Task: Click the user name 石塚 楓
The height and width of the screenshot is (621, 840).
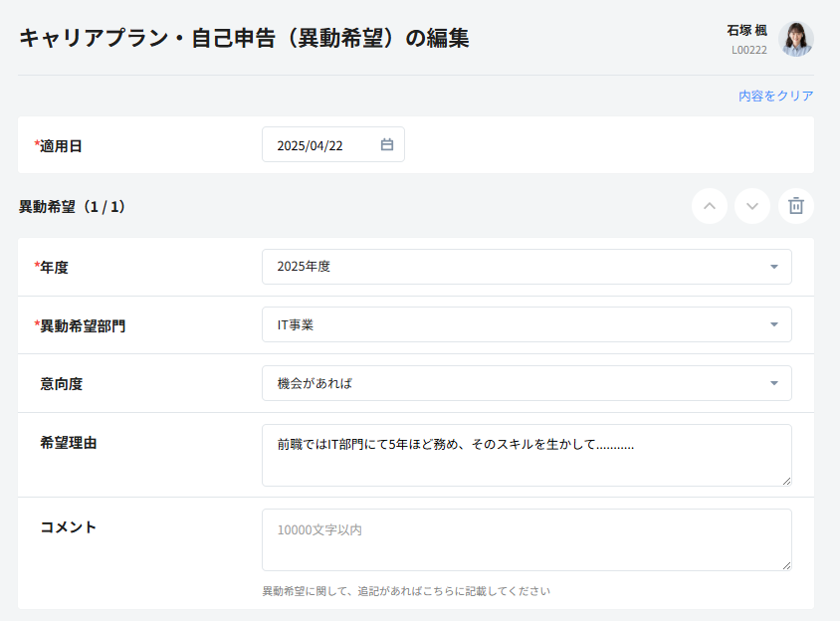Action: coord(746,30)
